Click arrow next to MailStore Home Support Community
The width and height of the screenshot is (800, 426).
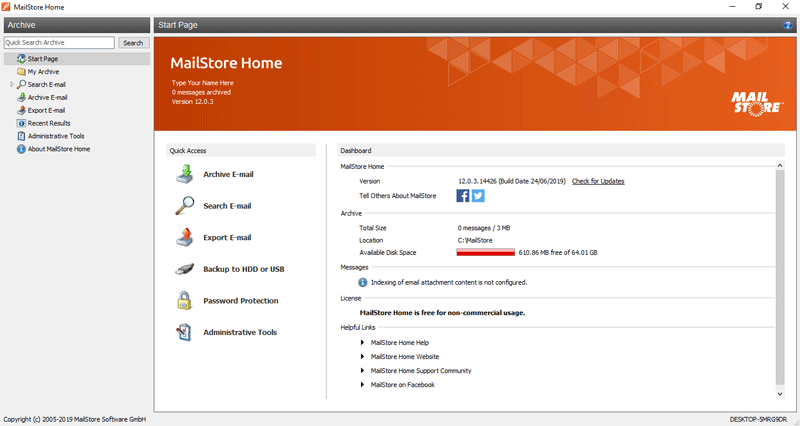click(x=362, y=370)
